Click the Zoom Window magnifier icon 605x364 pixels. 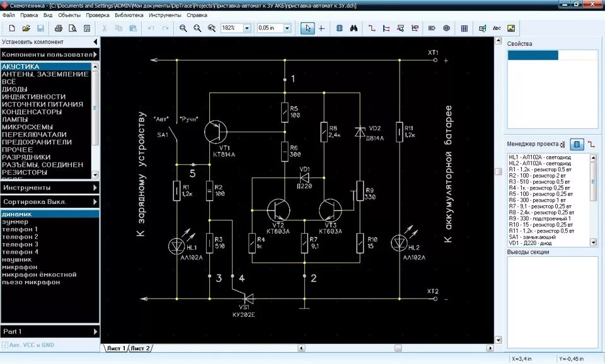(212, 28)
